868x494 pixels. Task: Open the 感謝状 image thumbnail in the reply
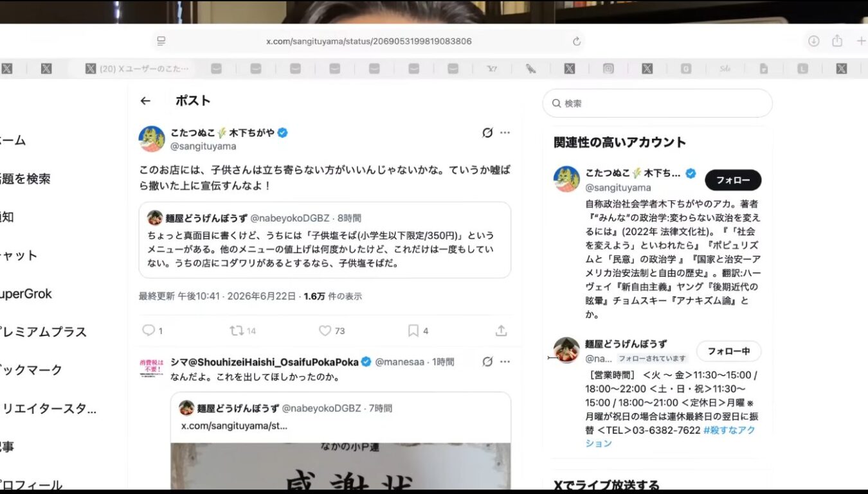341,466
